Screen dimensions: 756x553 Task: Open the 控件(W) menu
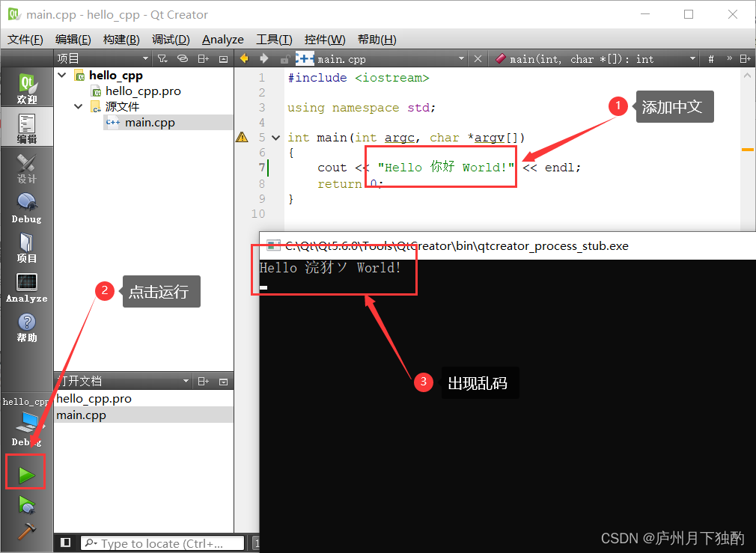coord(325,40)
